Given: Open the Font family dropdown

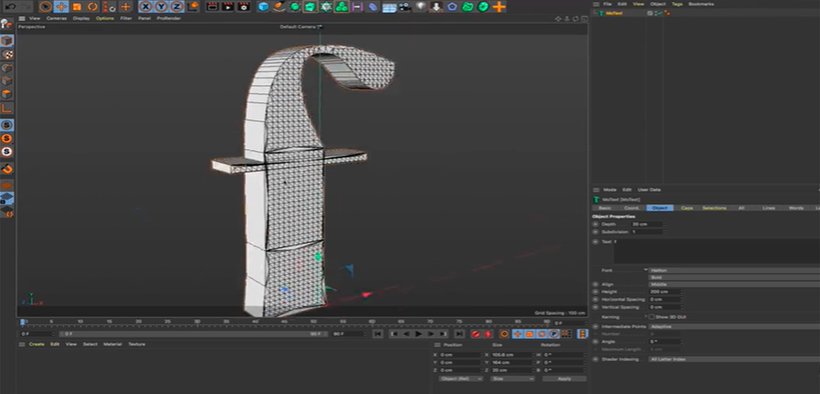Looking at the screenshot, I should [x=734, y=270].
